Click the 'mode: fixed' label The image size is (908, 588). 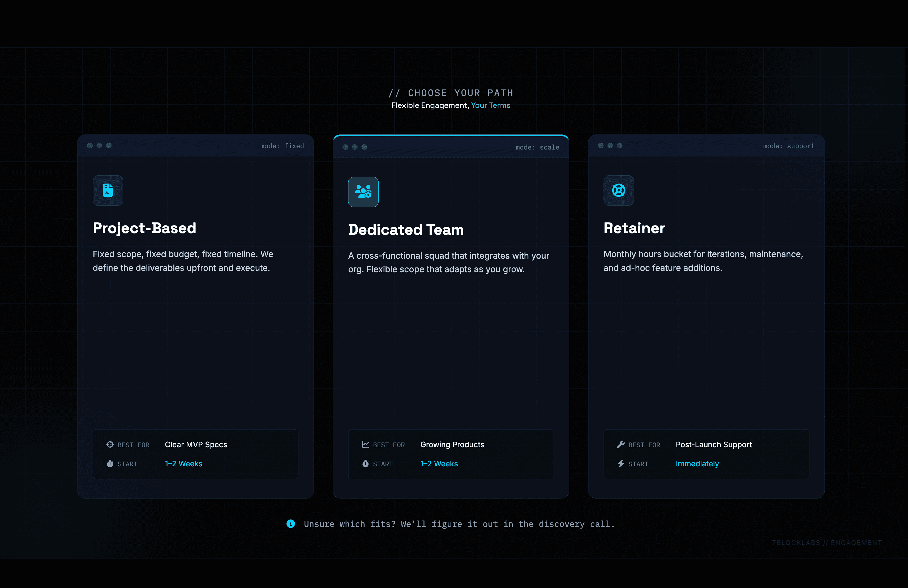click(282, 146)
